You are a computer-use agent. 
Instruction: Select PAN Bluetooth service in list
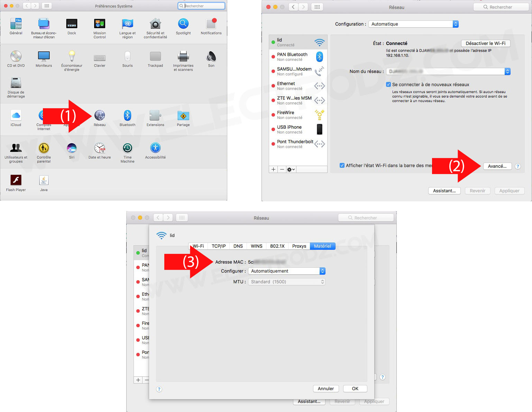click(298, 57)
